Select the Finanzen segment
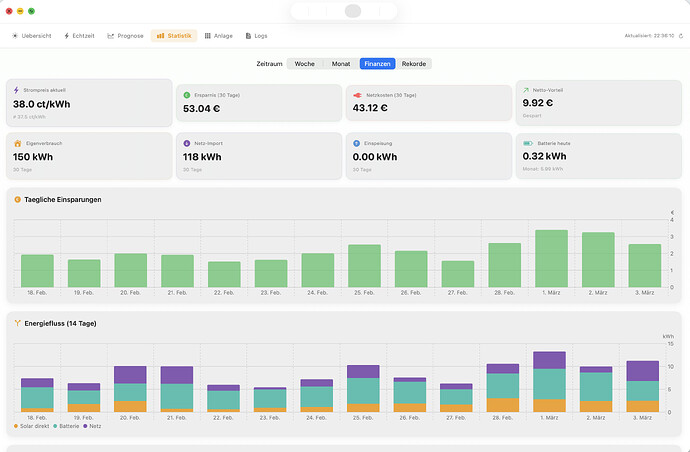 377,64
